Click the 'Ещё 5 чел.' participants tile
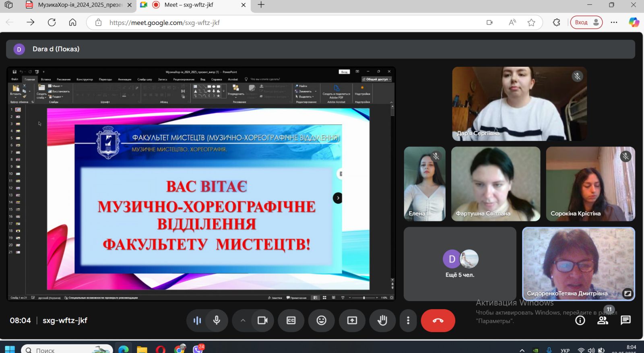This screenshot has width=644, height=353. point(460,264)
